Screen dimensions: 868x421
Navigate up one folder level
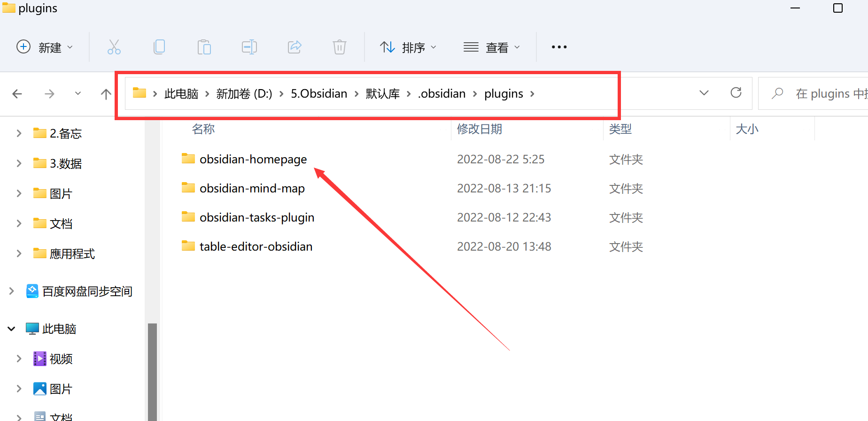tap(106, 94)
